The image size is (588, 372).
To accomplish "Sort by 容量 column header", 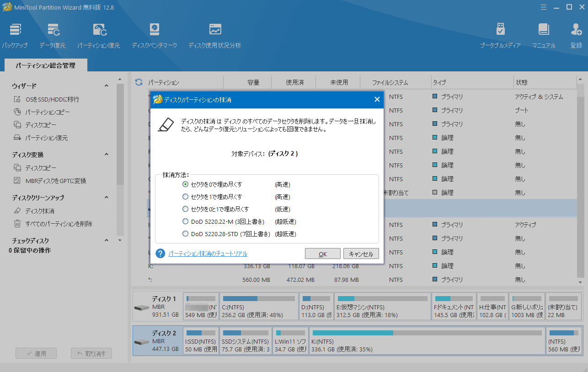I will [x=247, y=82].
